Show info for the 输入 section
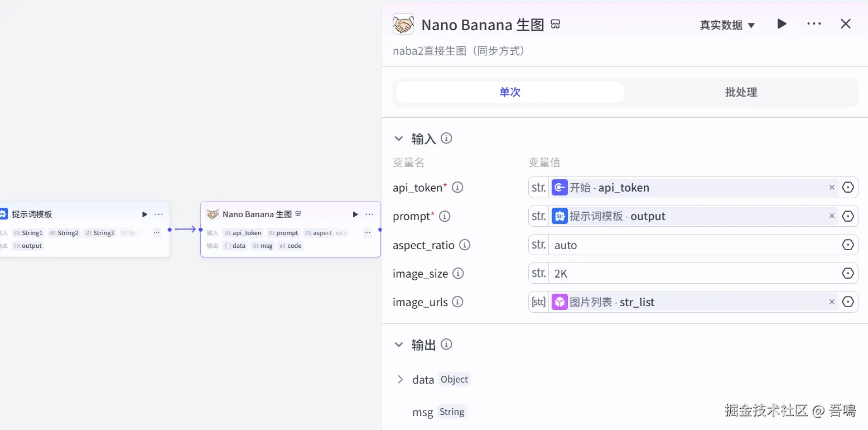The width and height of the screenshot is (868, 430). pyautogui.click(x=446, y=138)
